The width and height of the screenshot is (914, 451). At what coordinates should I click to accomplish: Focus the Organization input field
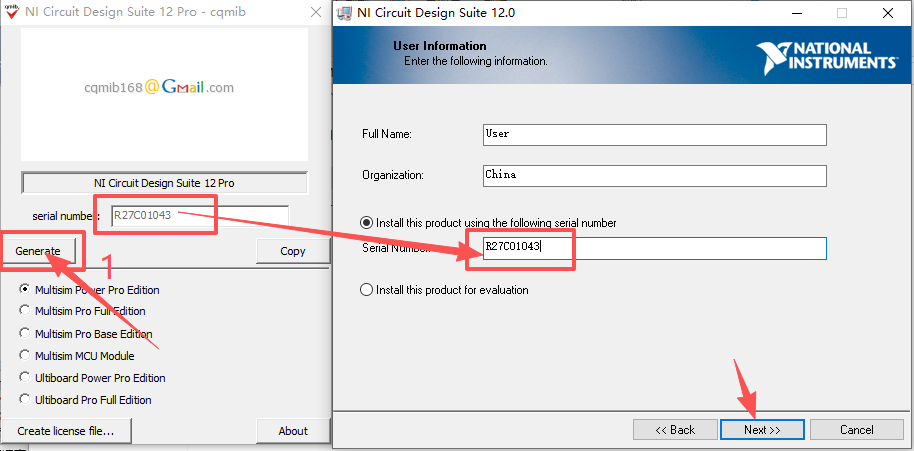coord(654,175)
